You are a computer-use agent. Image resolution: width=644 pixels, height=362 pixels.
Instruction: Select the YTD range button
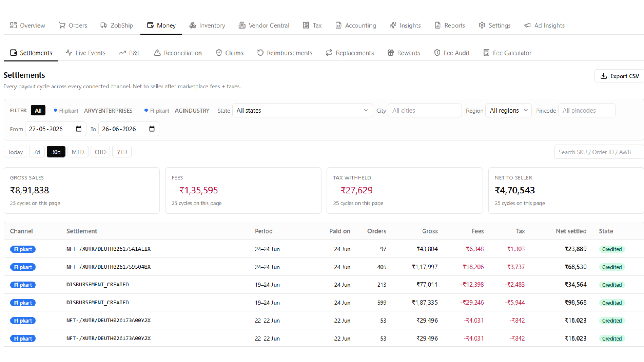click(x=122, y=152)
